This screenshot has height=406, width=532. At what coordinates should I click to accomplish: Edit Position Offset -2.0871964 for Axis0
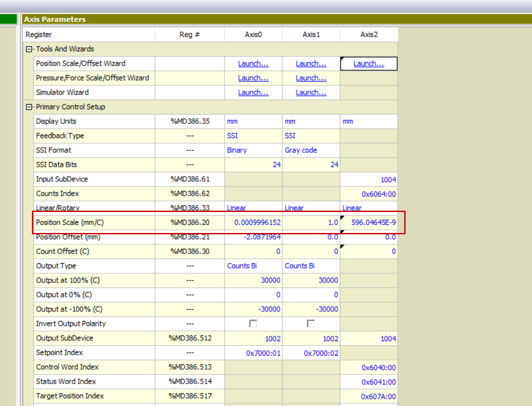pos(253,237)
